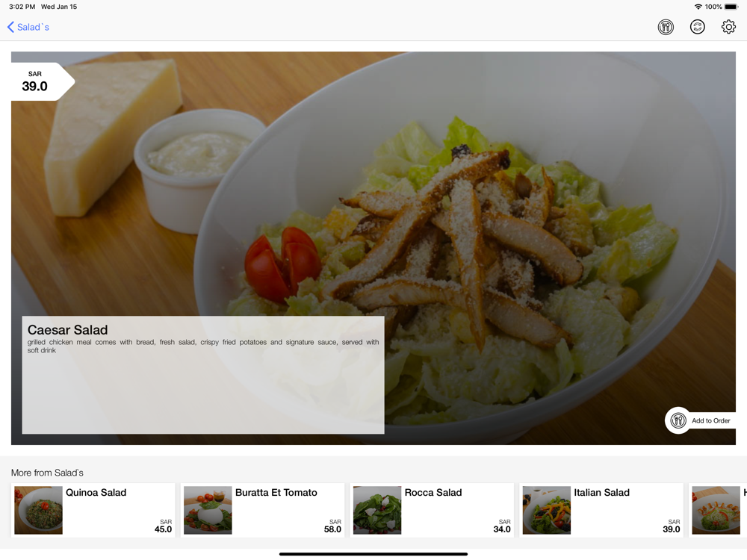Viewport: 747px width, 560px height.
Task: Tap the refresh sync icon in top bar
Action: point(698,27)
